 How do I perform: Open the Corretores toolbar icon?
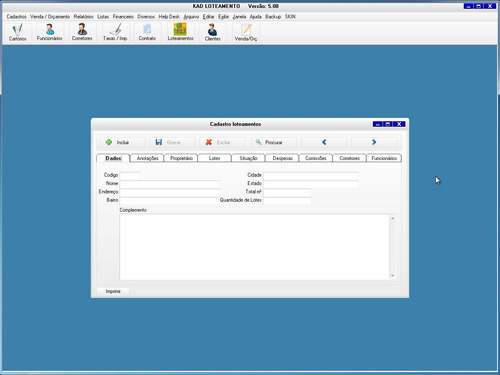point(82,32)
